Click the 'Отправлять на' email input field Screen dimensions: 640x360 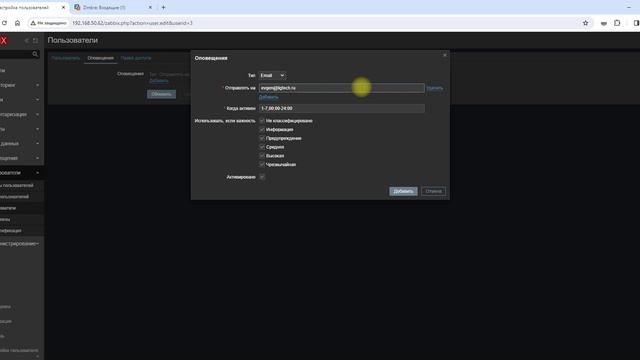click(x=342, y=88)
